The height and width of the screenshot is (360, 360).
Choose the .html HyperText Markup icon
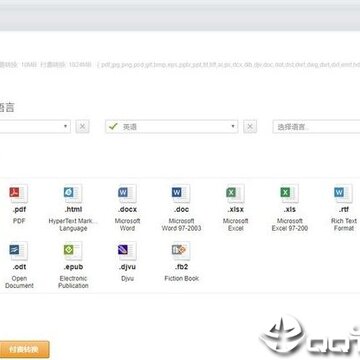[73, 194]
